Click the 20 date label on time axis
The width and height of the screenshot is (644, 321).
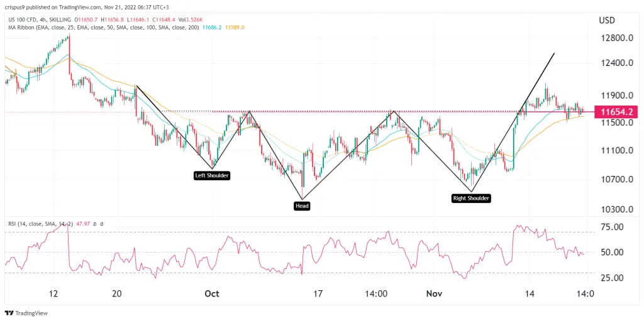[x=116, y=294]
